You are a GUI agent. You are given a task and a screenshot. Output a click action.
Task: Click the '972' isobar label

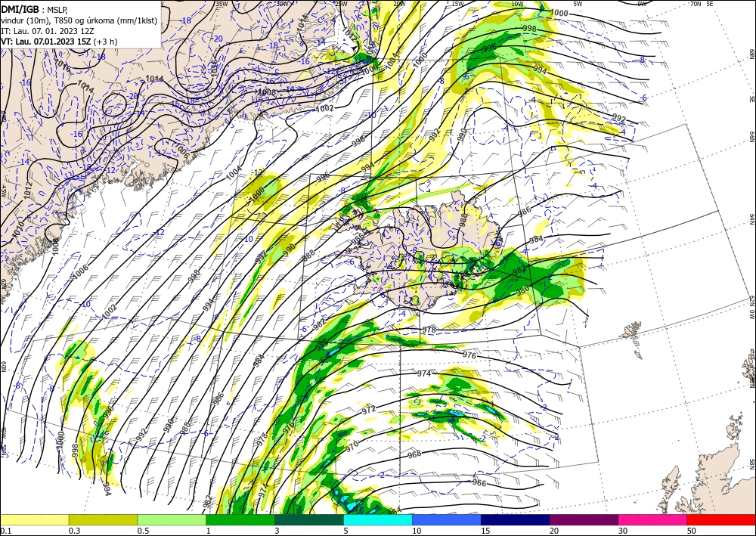pyautogui.click(x=369, y=411)
